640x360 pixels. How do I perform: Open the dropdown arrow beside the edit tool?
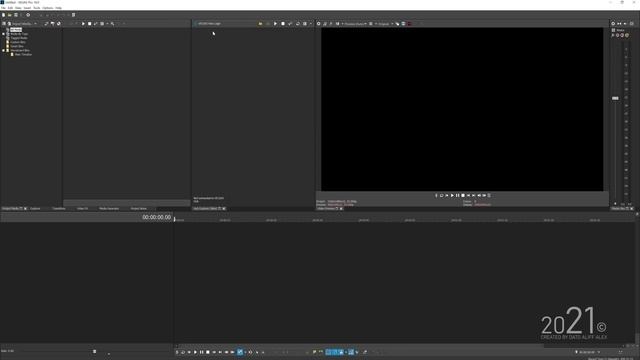pyautogui.click(x=245, y=352)
